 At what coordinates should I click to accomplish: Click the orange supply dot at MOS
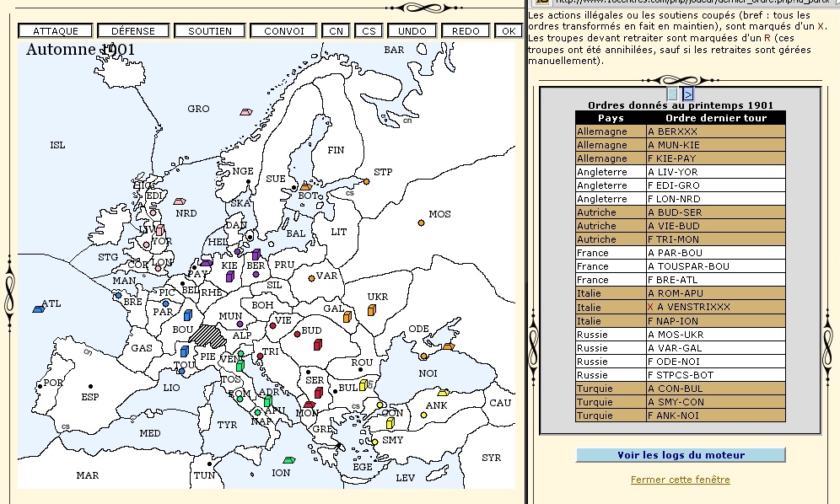[x=421, y=223]
